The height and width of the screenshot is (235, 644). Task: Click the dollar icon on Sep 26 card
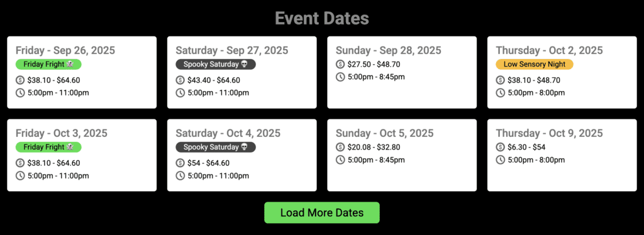tap(19, 80)
